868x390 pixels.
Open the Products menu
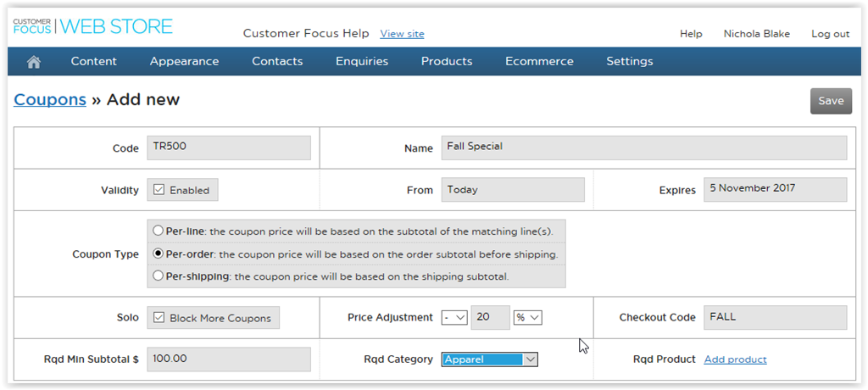(447, 62)
